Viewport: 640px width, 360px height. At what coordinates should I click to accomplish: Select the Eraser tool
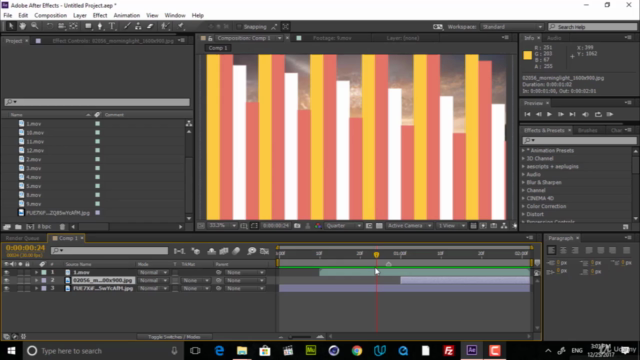tap(150, 26)
